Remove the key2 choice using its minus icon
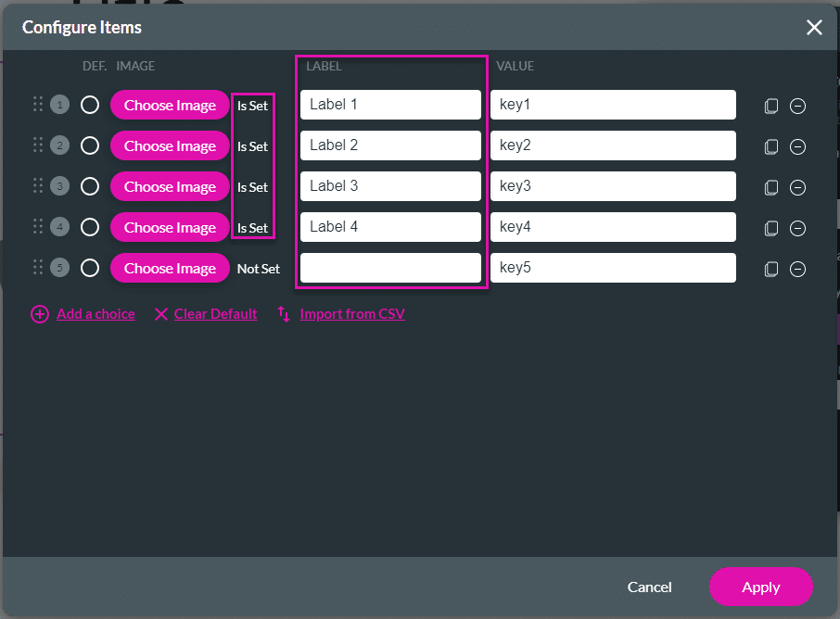Viewport: 840px width, 619px height. 797,146
